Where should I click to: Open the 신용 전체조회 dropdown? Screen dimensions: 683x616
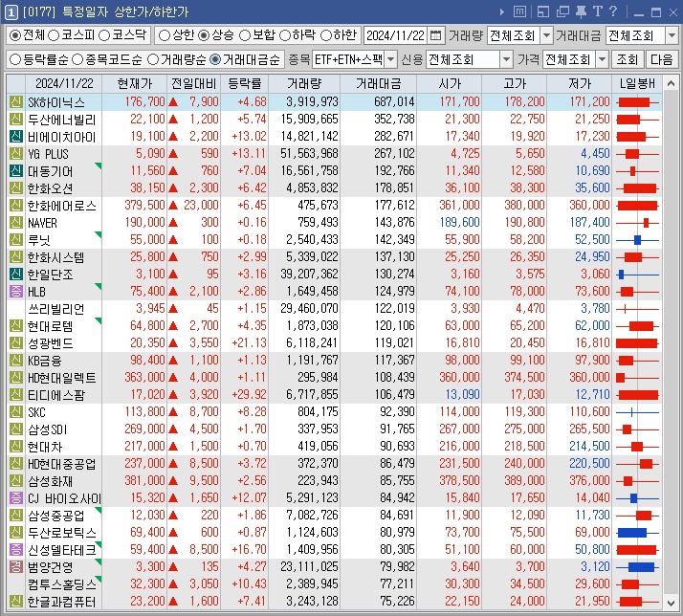pyautogui.click(x=506, y=59)
